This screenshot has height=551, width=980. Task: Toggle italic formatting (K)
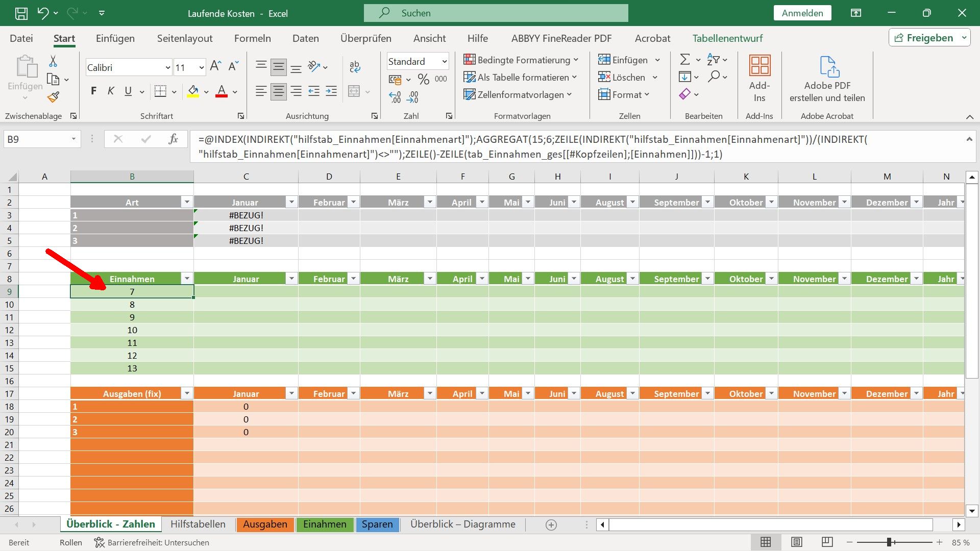(111, 91)
